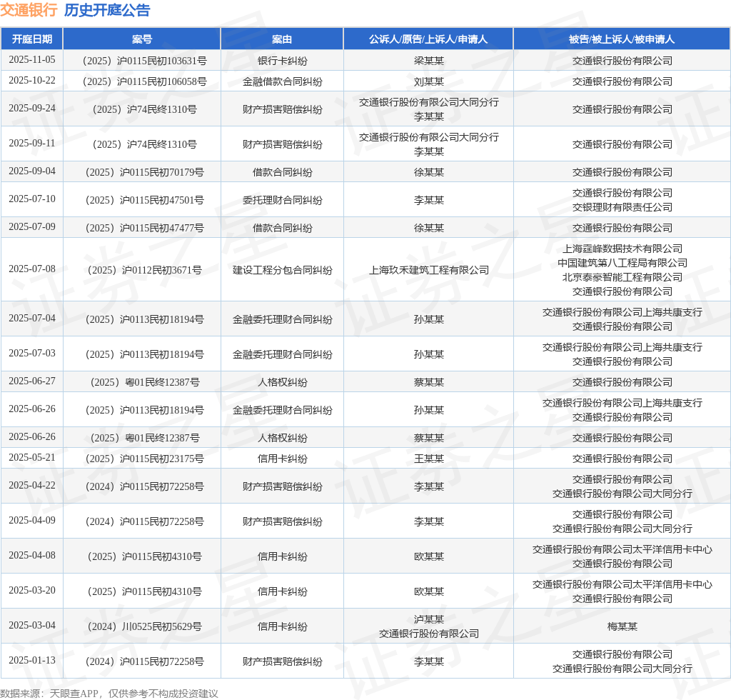
Task: Select the 银行卡纠纷 cause cell
Action: tap(282, 61)
